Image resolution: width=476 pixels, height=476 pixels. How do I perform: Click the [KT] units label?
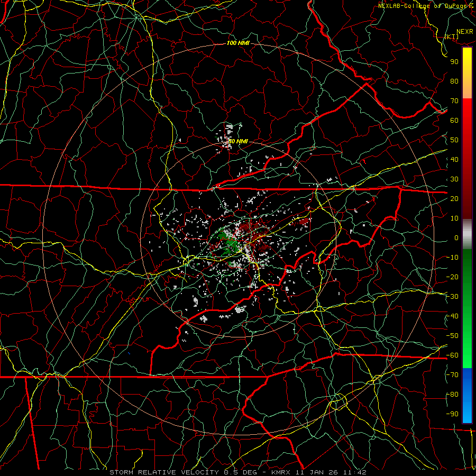pos(451,36)
